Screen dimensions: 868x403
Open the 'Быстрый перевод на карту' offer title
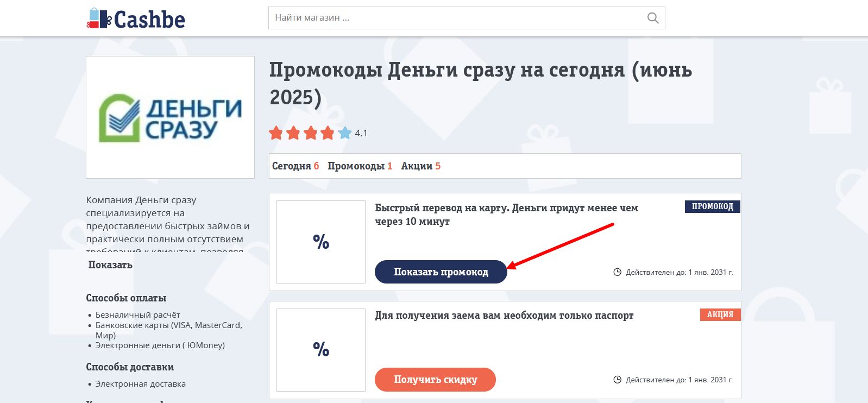pos(506,215)
